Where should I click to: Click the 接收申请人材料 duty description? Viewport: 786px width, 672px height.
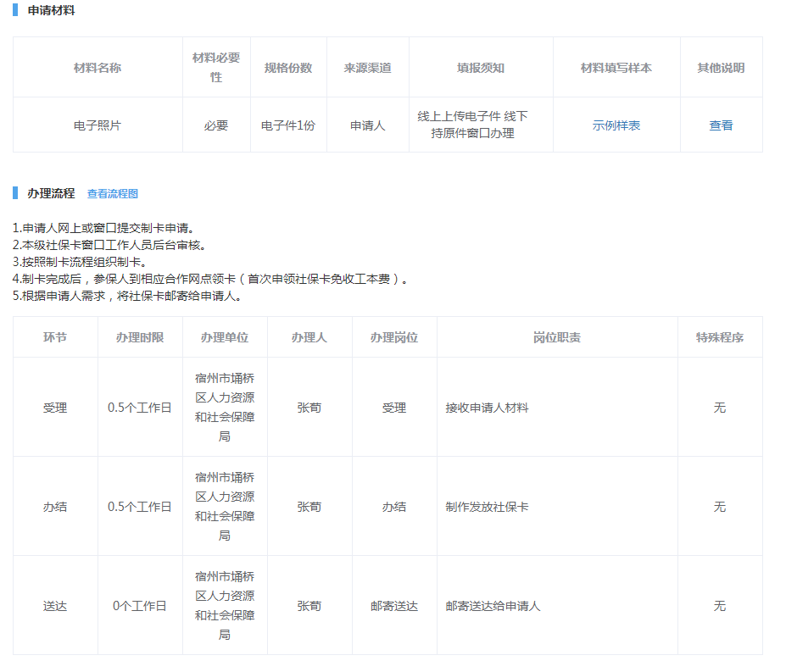pyautogui.click(x=488, y=408)
